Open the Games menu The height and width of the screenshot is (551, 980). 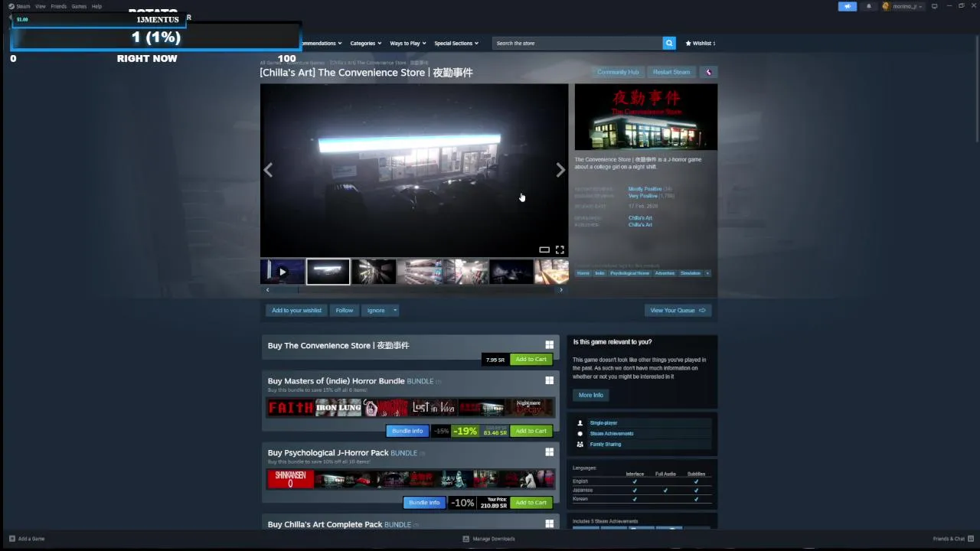coord(79,6)
